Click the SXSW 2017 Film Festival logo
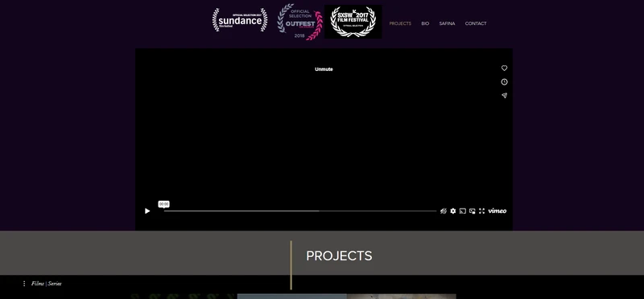644x299 pixels. 353,22
